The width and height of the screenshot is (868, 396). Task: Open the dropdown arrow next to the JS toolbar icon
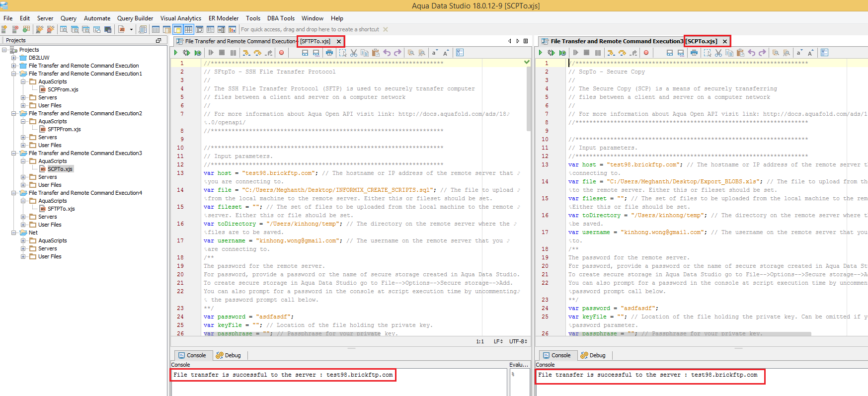pos(131,30)
